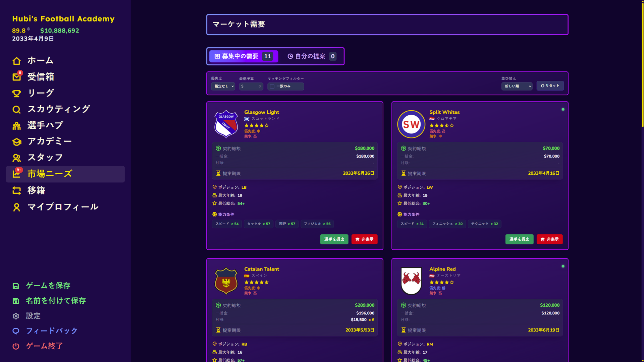
Task: Click the Scotland flag under Glasgow Light
Action: [x=247, y=119]
